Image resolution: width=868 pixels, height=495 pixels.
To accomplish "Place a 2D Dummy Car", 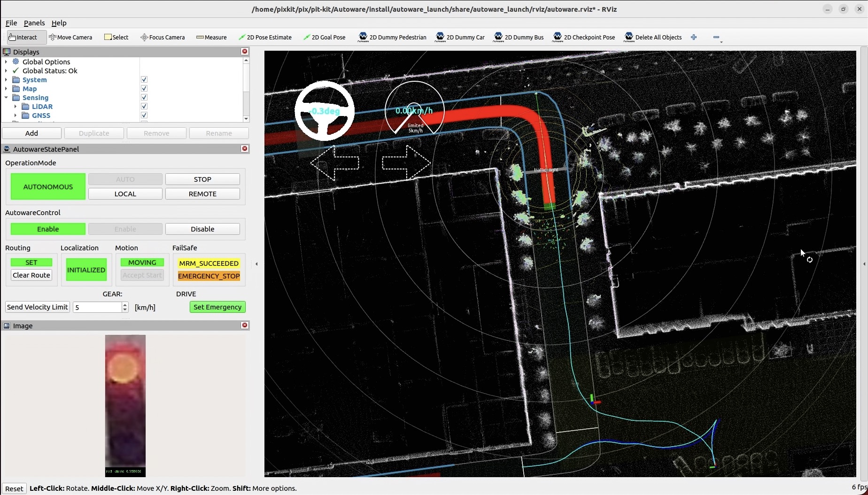I will pyautogui.click(x=460, y=38).
